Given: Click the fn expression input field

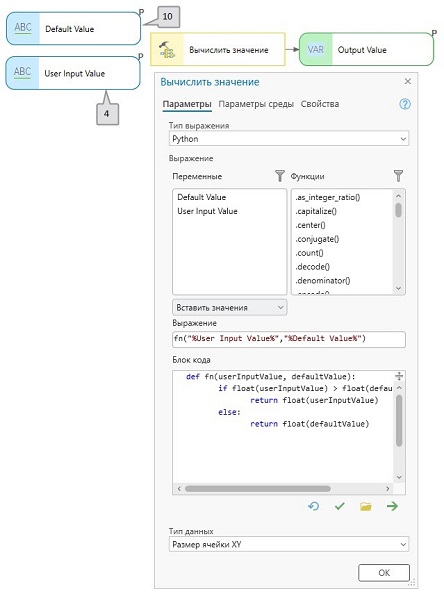Looking at the screenshot, I should [289, 339].
